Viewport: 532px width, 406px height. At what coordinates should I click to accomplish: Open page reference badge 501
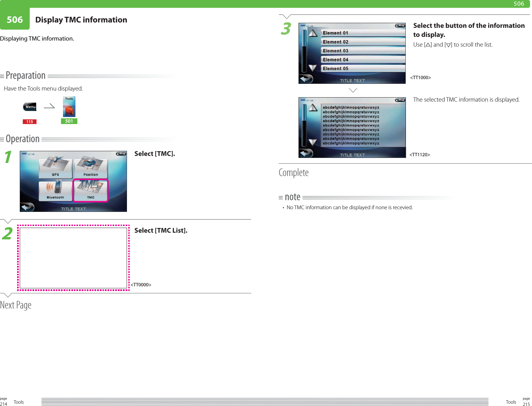[69, 121]
